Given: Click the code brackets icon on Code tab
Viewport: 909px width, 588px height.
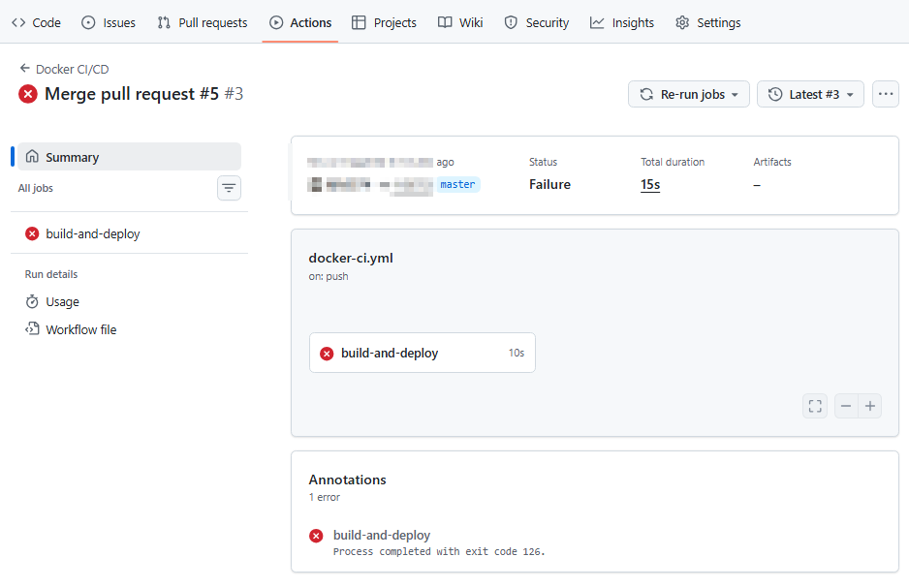Looking at the screenshot, I should tap(18, 22).
